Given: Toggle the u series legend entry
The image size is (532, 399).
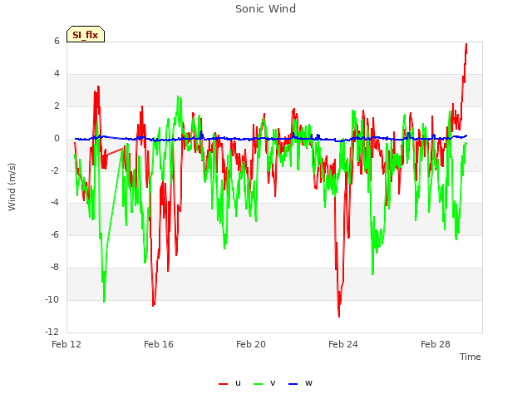Looking at the screenshot, I should [x=230, y=383].
